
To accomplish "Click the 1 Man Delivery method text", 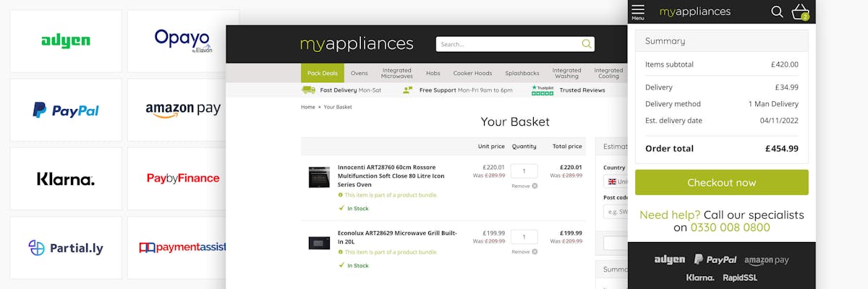I will (x=773, y=104).
